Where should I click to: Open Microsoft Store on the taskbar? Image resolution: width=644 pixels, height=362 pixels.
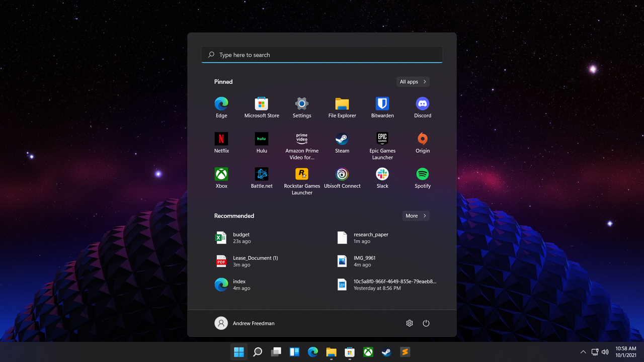pos(350,352)
